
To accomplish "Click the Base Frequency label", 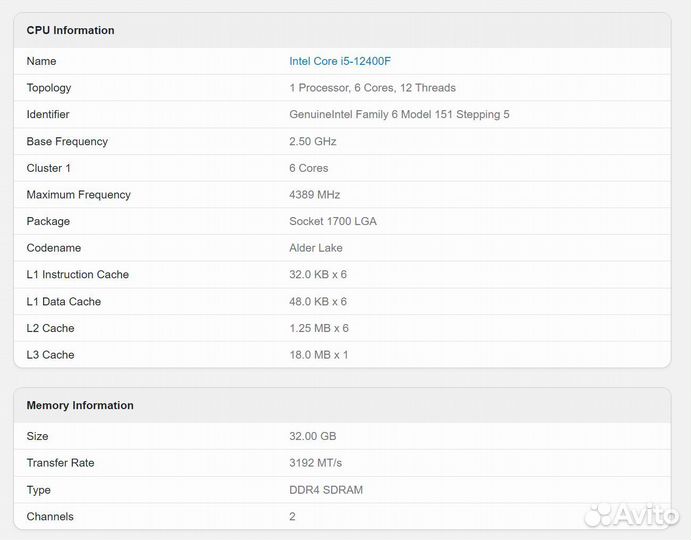I will (67, 142).
